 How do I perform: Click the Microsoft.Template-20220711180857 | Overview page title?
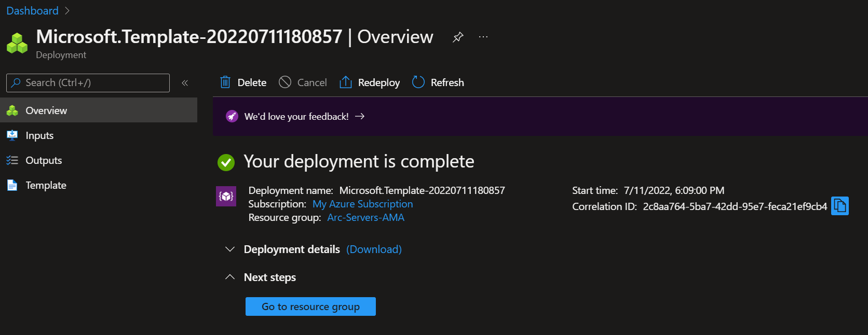point(235,37)
